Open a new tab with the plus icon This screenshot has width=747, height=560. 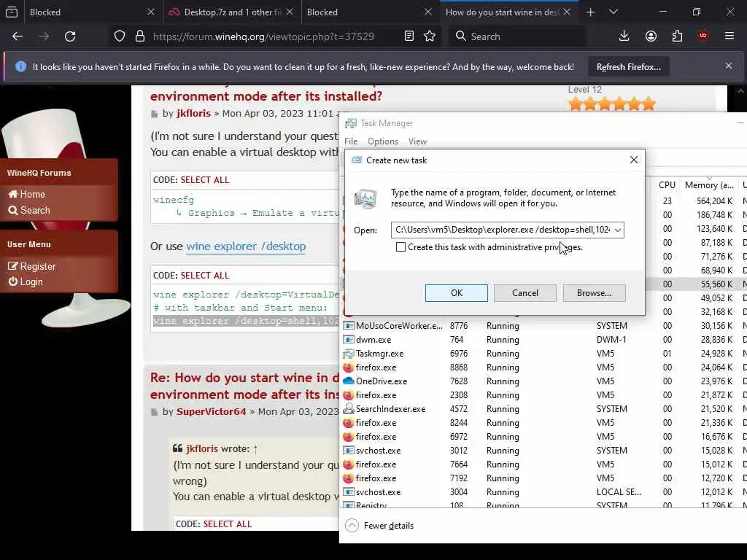pyautogui.click(x=591, y=12)
